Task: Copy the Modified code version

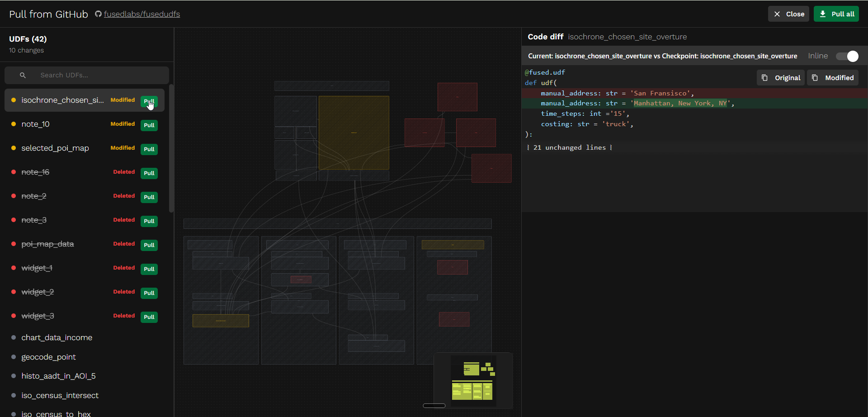Action: coord(833,78)
